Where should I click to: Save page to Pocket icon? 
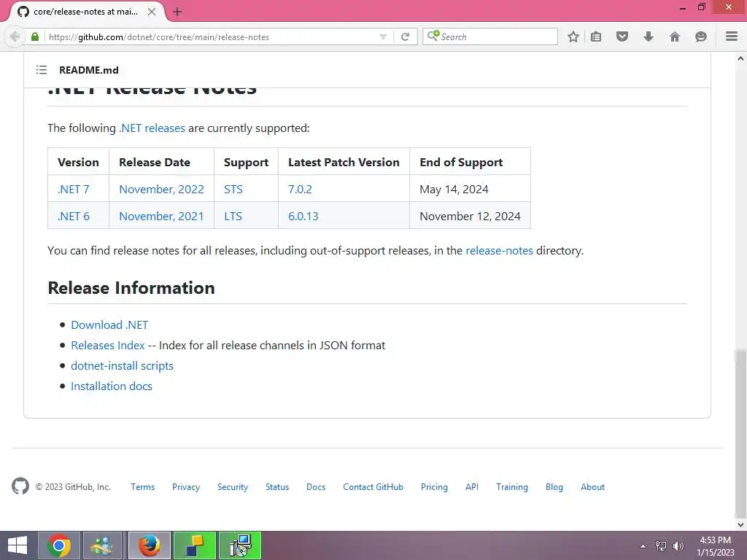click(622, 36)
